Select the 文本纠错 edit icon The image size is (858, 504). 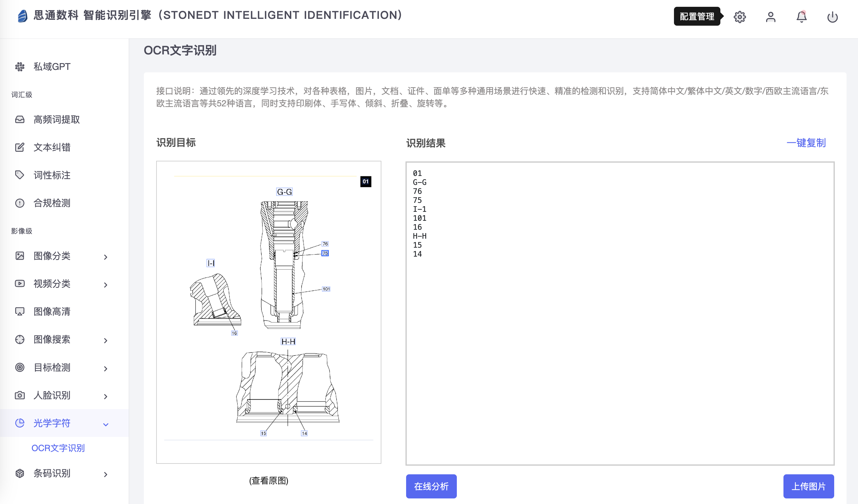coord(20,147)
